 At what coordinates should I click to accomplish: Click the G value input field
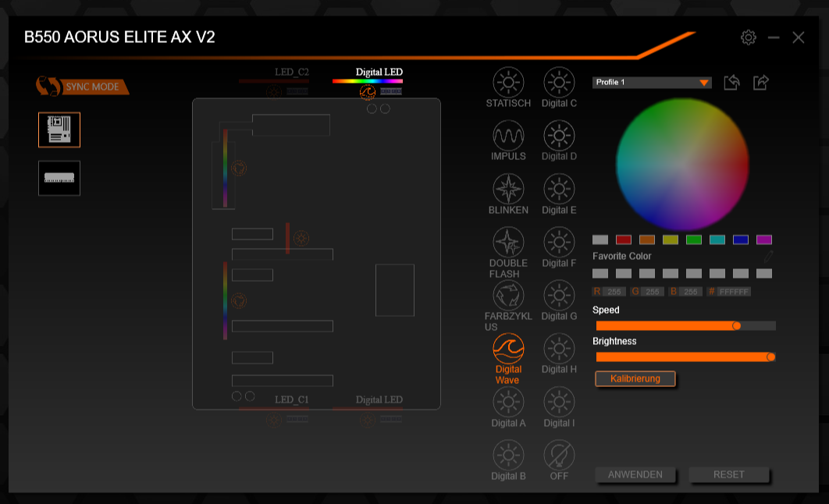(x=653, y=292)
